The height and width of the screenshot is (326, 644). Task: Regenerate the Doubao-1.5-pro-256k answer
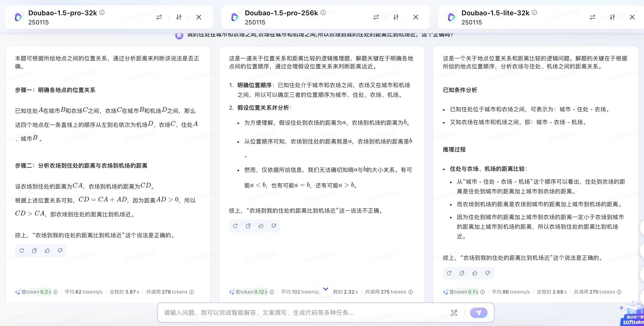[235, 226]
